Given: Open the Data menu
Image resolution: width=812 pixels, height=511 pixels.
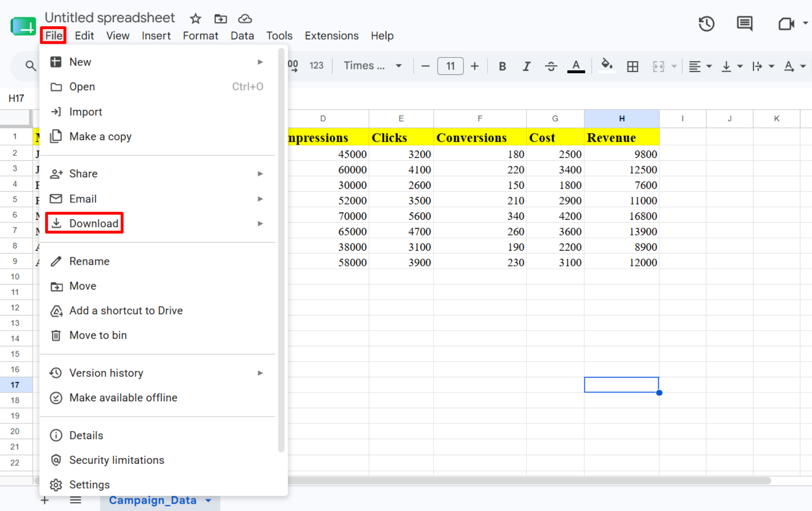Looking at the screenshot, I should 242,36.
